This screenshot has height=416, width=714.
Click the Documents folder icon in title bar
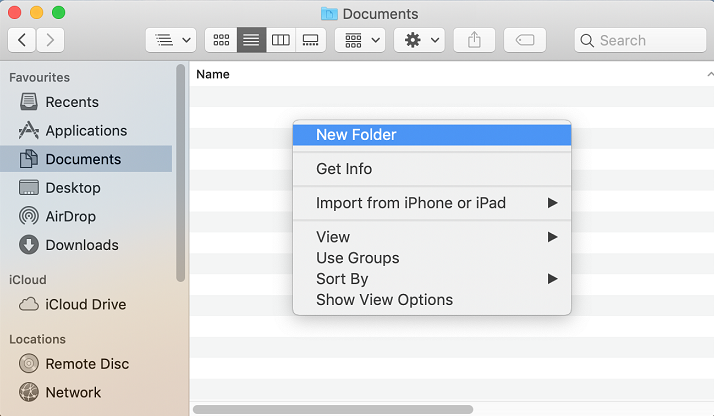point(329,14)
